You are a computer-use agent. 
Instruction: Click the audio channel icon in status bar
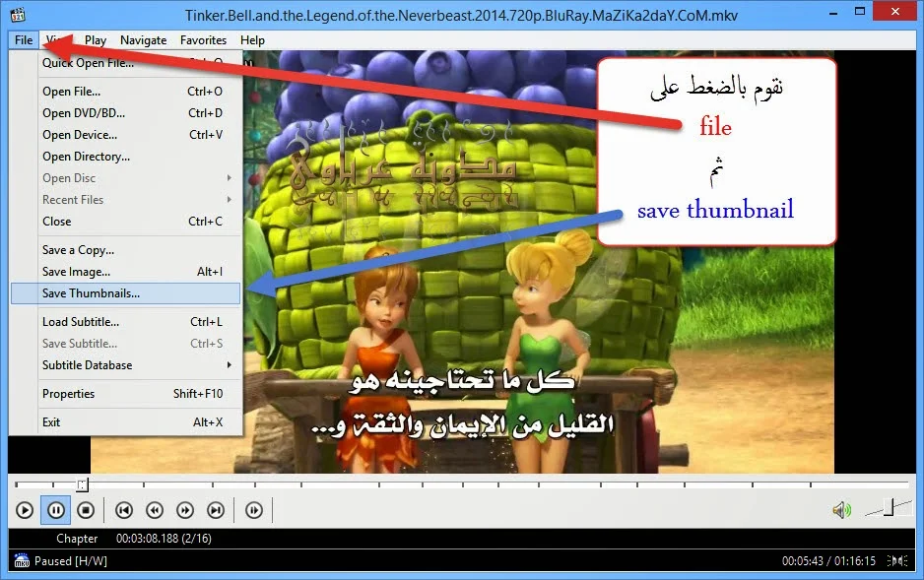[897, 561]
